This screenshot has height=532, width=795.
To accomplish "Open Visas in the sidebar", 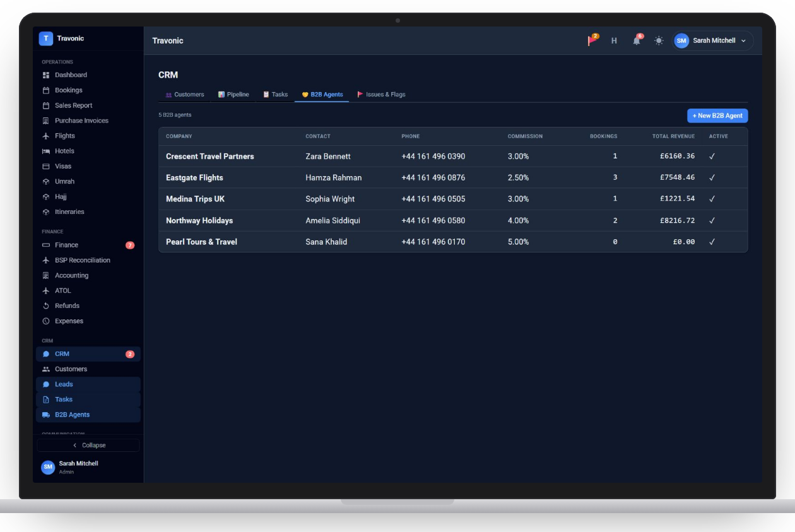I will [88, 166].
